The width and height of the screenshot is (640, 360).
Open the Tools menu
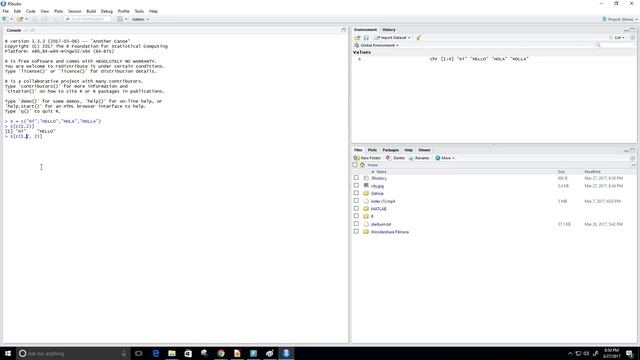(x=139, y=11)
